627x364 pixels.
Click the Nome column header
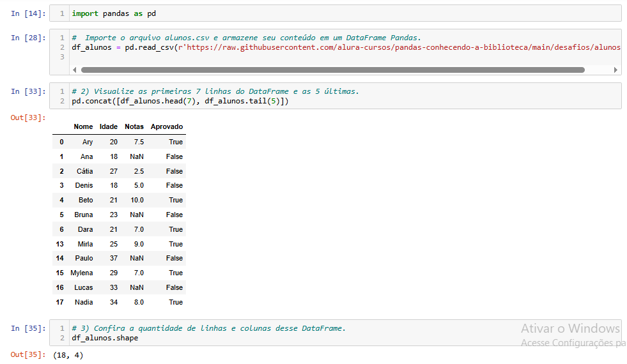click(x=83, y=126)
